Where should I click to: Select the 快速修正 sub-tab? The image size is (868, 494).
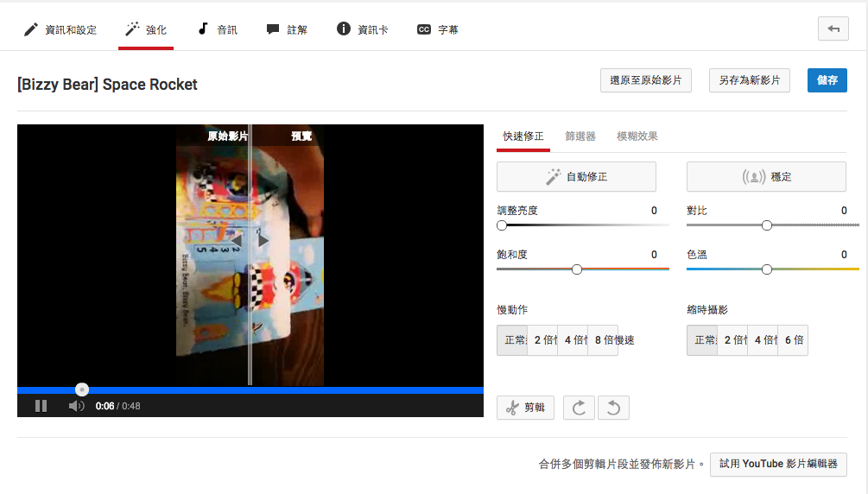(523, 136)
